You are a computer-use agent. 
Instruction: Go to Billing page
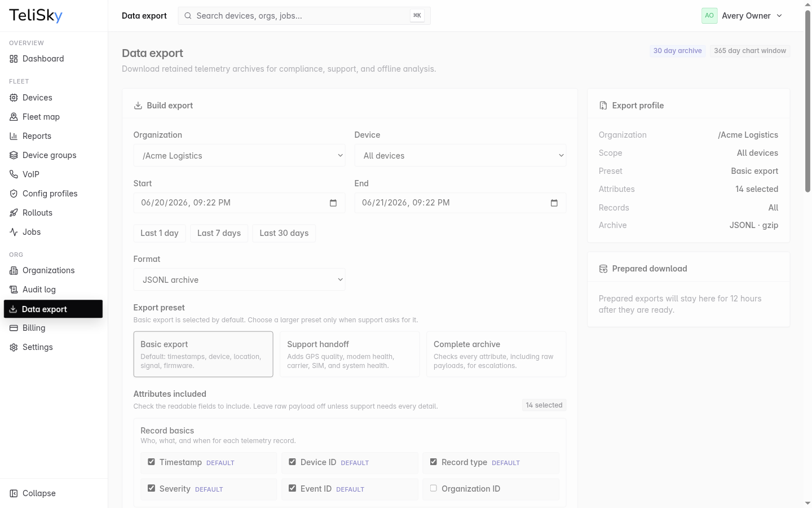[x=54, y=328]
